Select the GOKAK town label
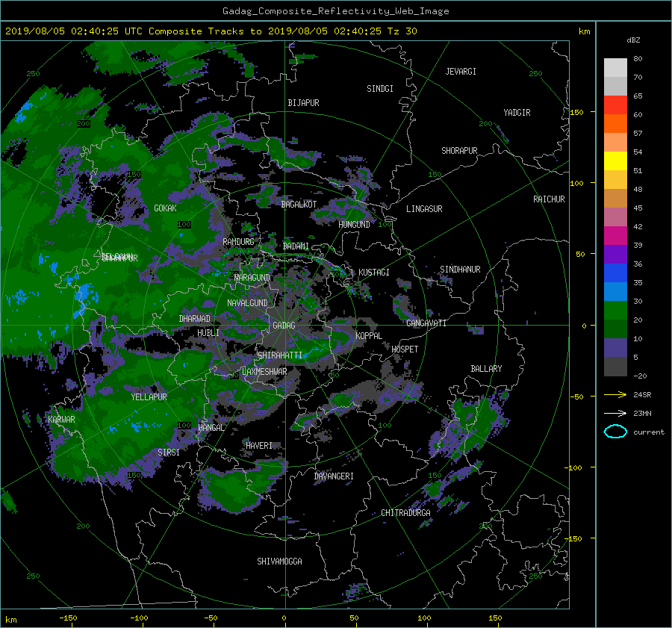This screenshot has width=672, height=628. 165,208
